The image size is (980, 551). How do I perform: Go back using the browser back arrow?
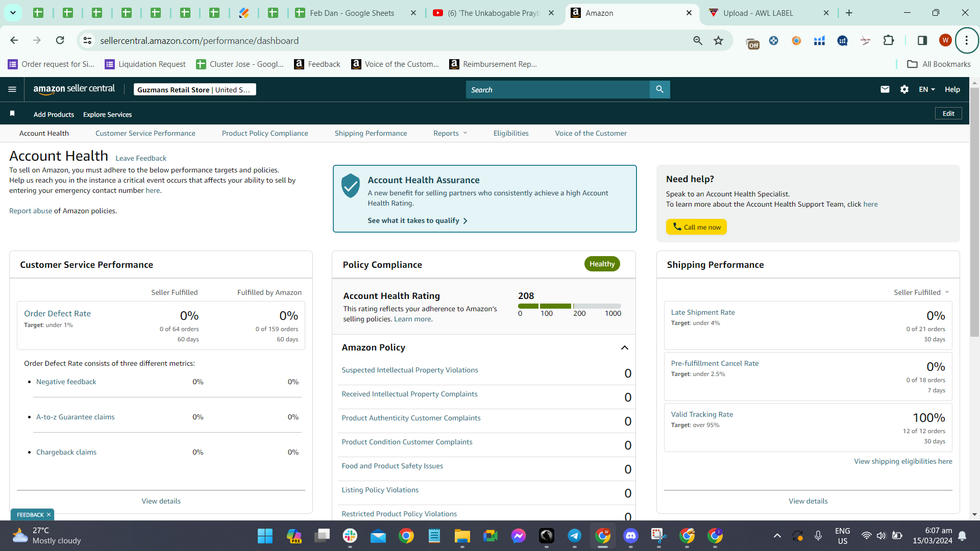[14, 40]
